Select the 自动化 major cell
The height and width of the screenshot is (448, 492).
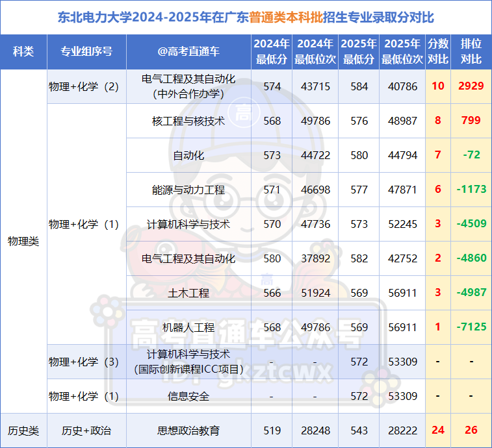[188, 155]
